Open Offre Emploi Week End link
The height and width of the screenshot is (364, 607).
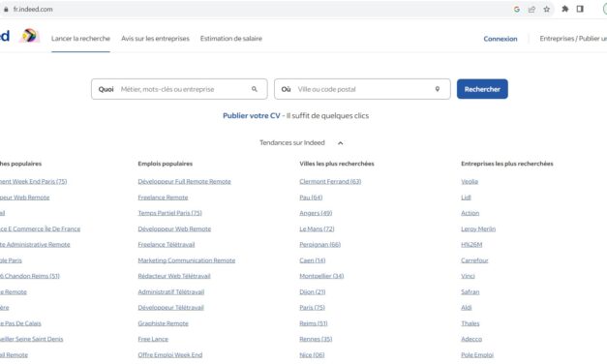click(170, 354)
